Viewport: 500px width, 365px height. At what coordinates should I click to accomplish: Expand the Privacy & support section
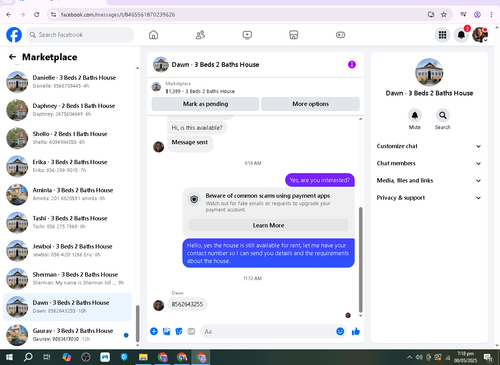pyautogui.click(x=429, y=198)
